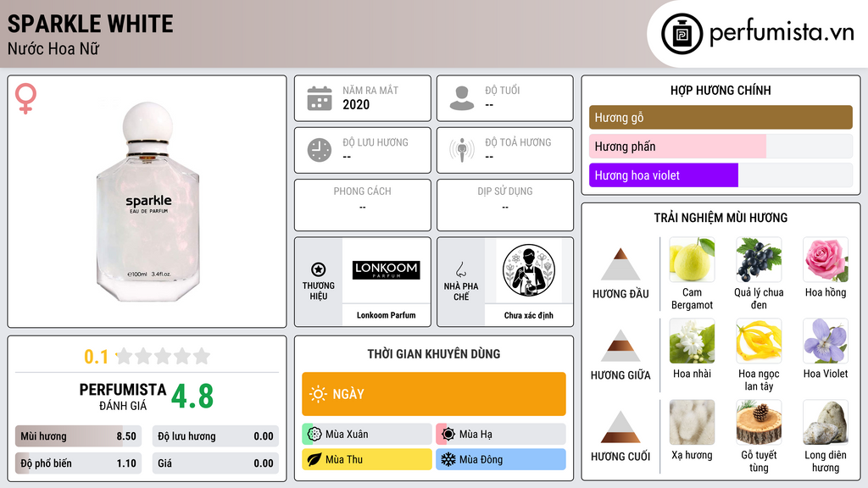The image size is (868, 488).
Task: Select the Hoa hồng rose note image
Action: [826, 259]
